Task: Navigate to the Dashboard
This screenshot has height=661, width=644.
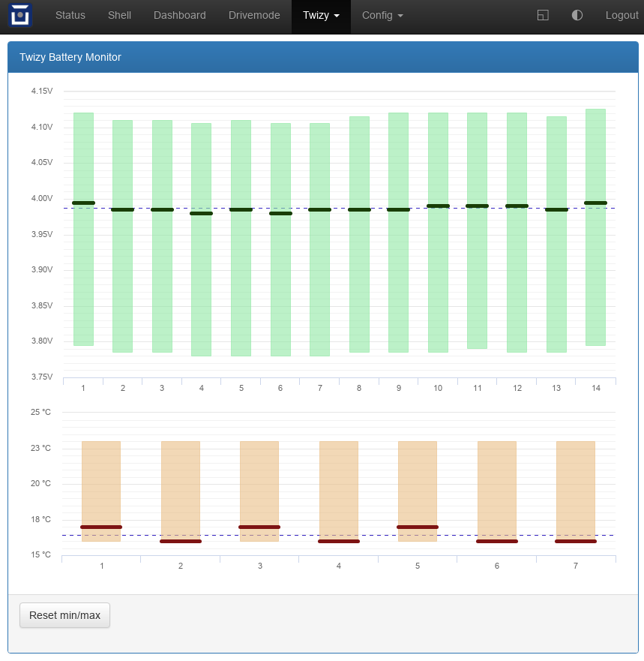Action: point(179,16)
